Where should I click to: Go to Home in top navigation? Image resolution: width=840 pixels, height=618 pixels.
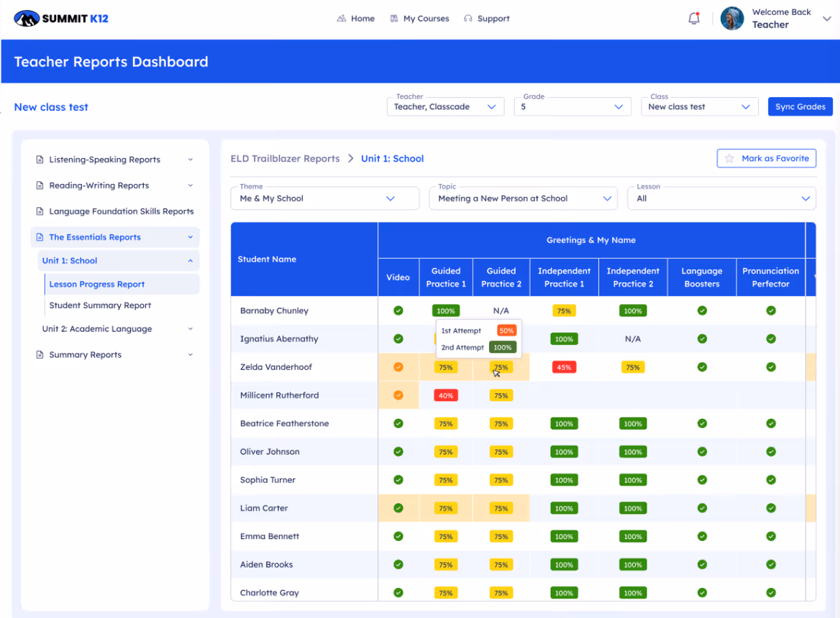356,19
